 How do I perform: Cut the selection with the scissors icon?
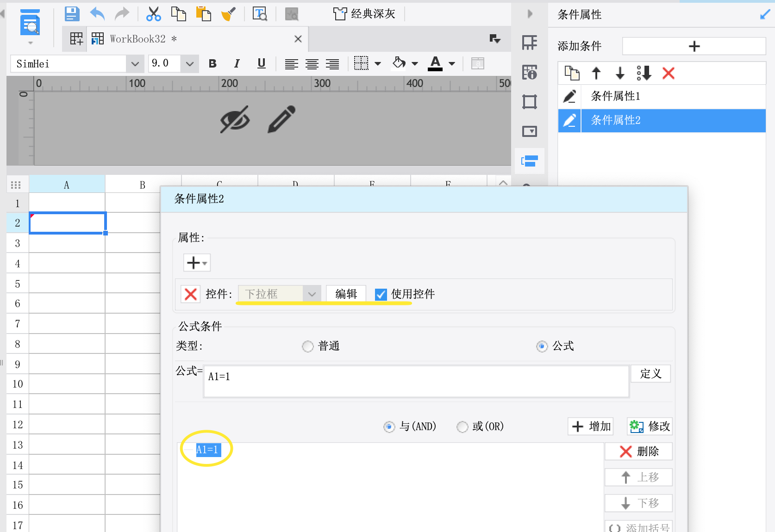tap(153, 14)
